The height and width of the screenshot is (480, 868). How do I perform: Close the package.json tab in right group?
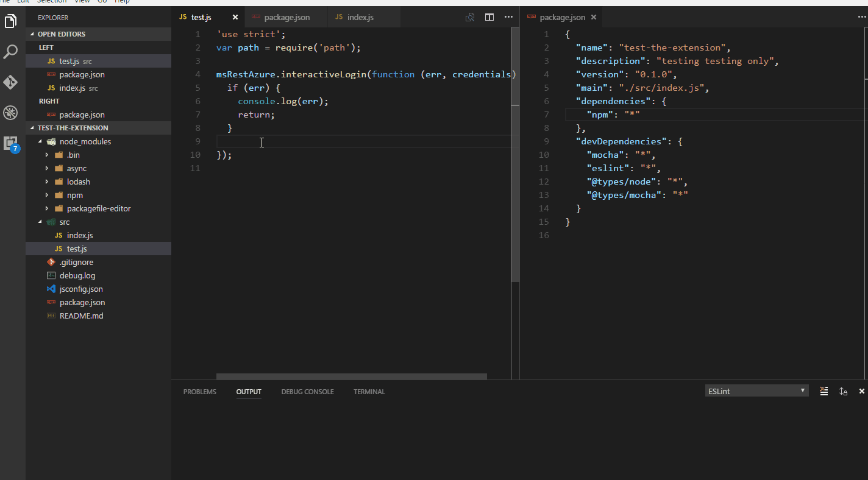(592, 17)
